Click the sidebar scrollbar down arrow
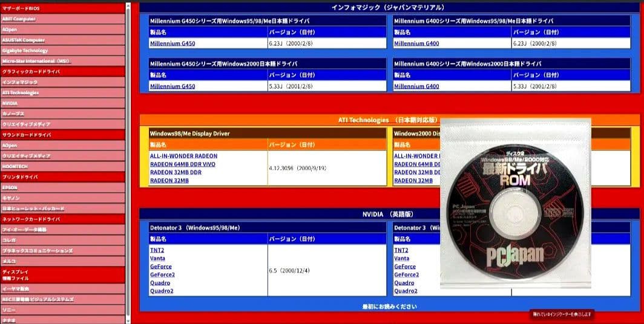 pyautogui.click(x=128, y=321)
